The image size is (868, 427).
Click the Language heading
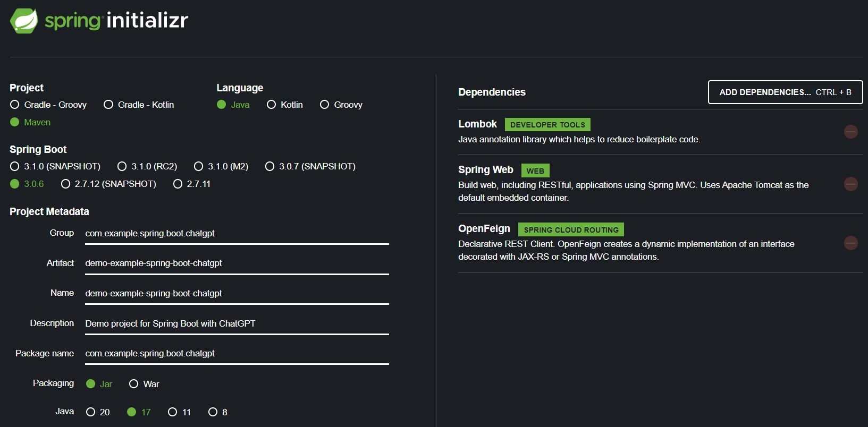point(240,88)
